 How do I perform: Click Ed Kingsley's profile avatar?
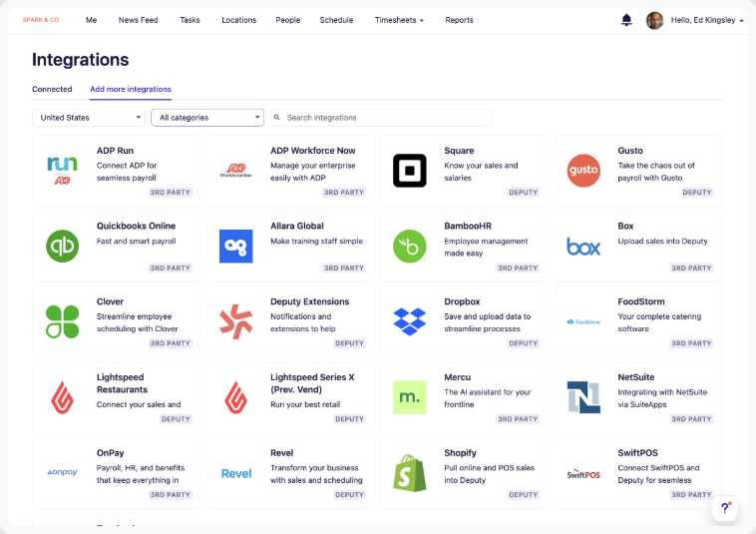[654, 20]
